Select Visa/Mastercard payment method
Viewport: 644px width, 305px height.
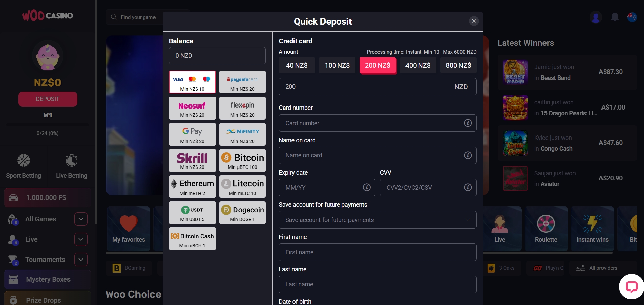pos(192,82)
